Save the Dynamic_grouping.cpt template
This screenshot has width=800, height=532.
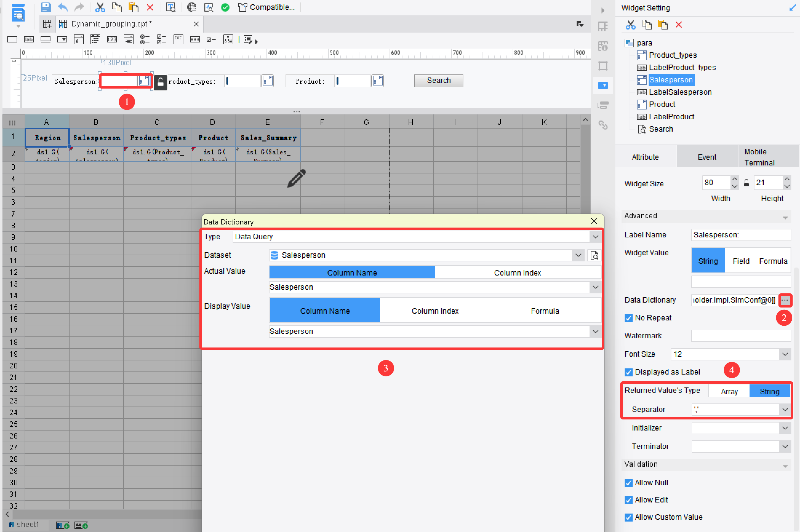pyautogui.click(x=46, y=7)
